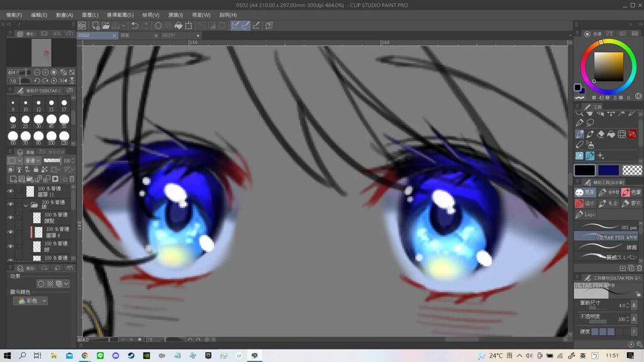Expand the layer effect options dropdown
This screenshot has width=644, height=362.
[65, 283]
